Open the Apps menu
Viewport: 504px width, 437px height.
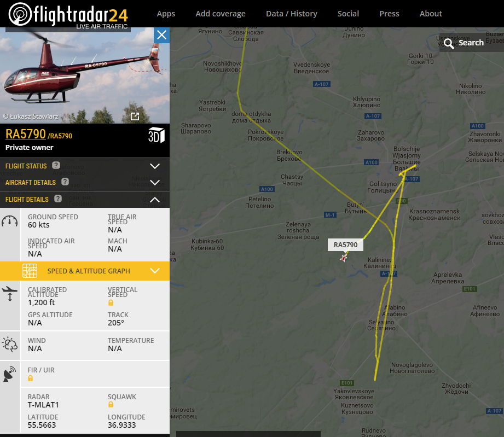pos(166,14)
